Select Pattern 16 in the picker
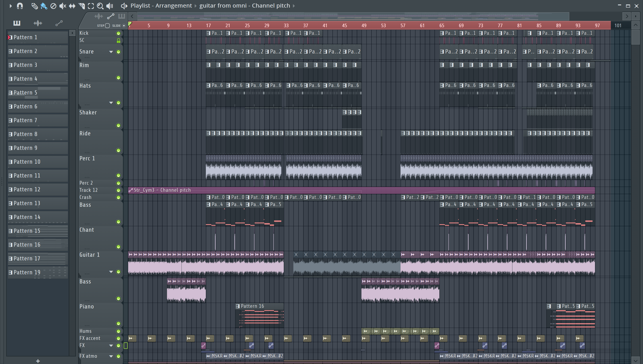Image resolution: width=643 pixels, height=364 pixels. coord(38,245)
